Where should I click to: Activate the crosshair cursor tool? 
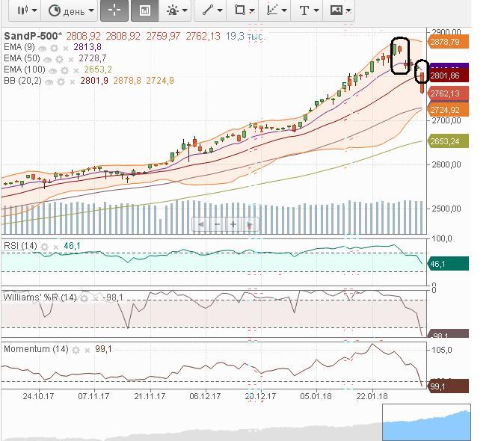pos(114,10)
